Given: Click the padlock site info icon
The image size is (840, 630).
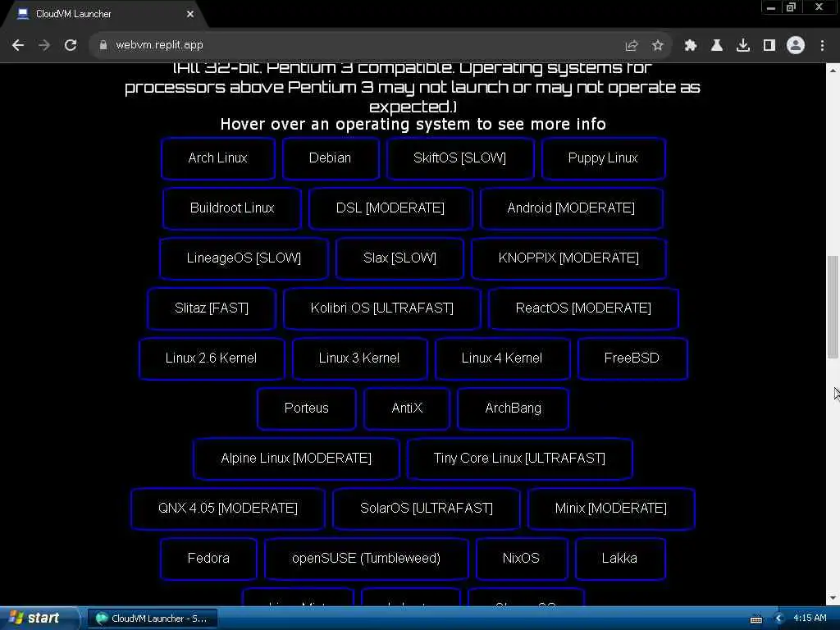Looking at the screenshot, I should (x=103, y=45).
